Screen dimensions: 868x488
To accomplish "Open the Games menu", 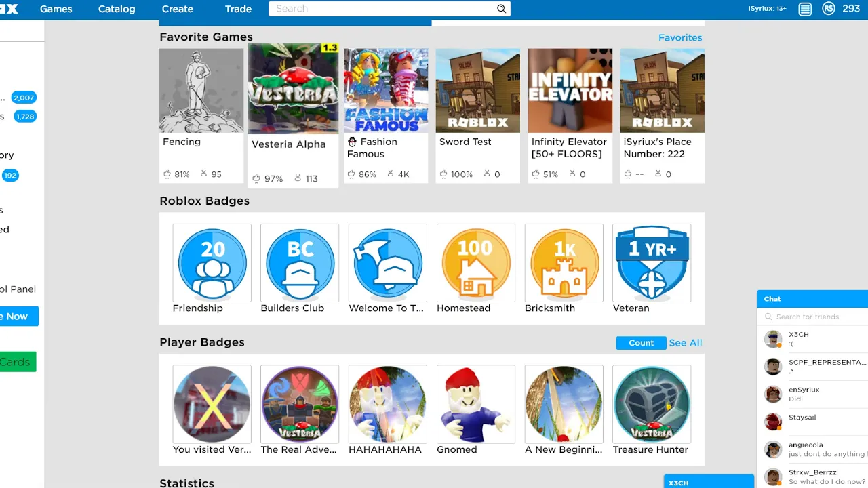I will coord(56,9).
